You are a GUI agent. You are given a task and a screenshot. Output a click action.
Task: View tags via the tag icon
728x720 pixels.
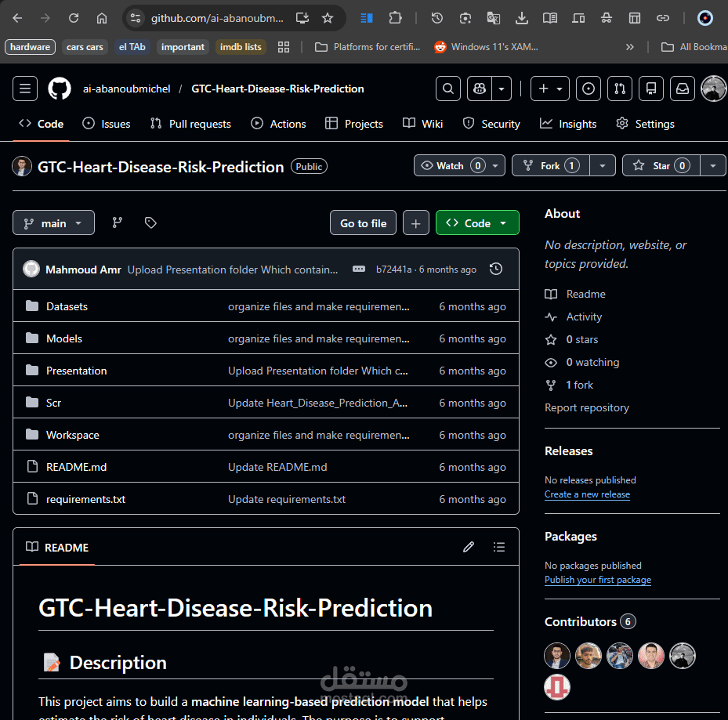tap(150, 223)
